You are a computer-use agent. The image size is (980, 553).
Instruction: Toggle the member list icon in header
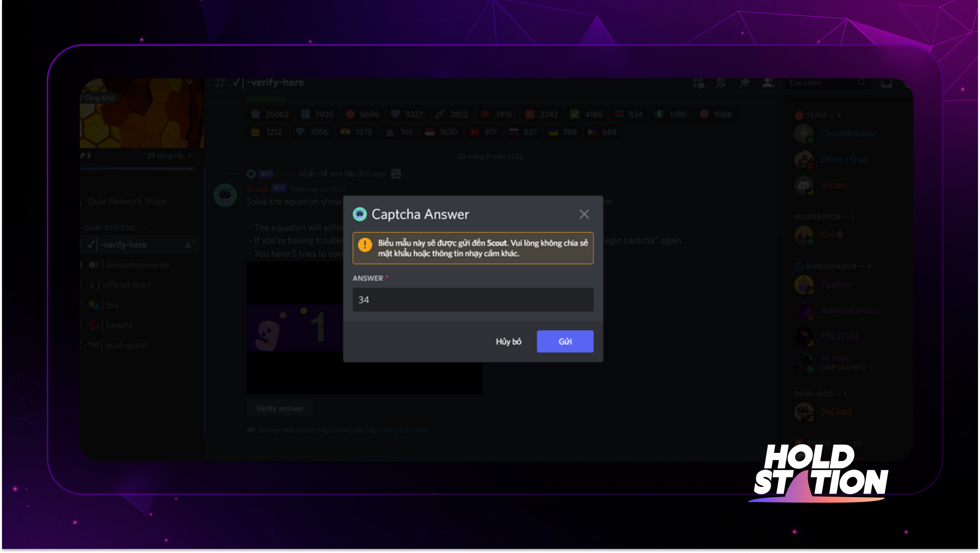pyautogui.click(x=768, y=83)
